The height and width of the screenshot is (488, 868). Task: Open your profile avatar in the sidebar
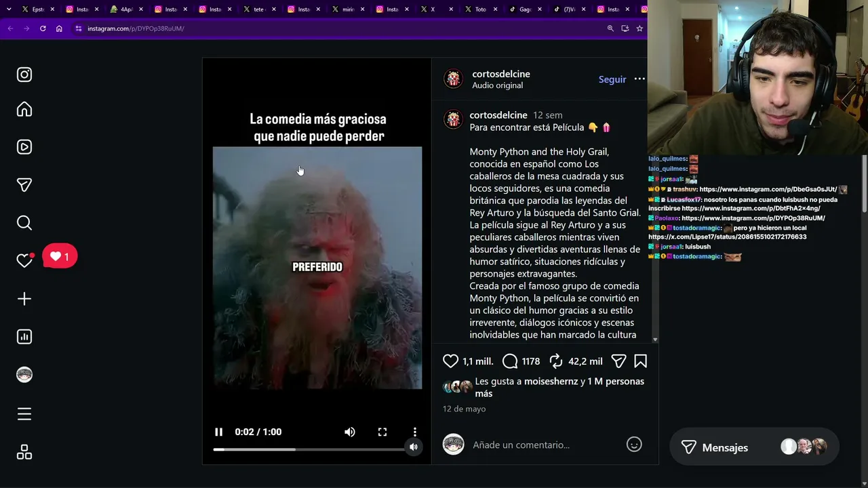coord(24,375)
